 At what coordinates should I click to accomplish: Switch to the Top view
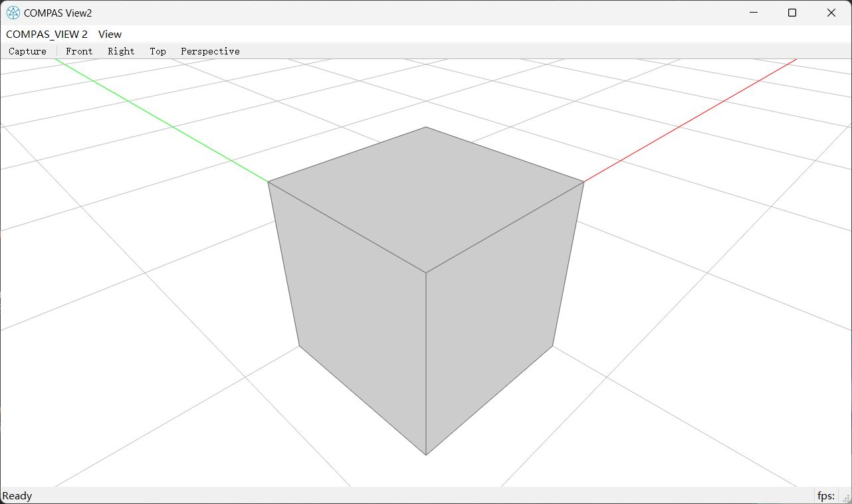[158, 51]
